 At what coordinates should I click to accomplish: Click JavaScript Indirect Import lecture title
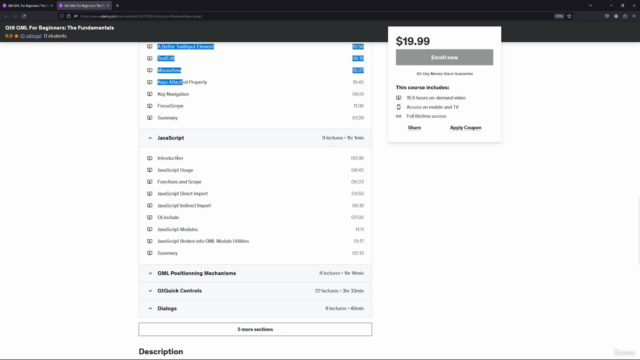click(184, 206)
